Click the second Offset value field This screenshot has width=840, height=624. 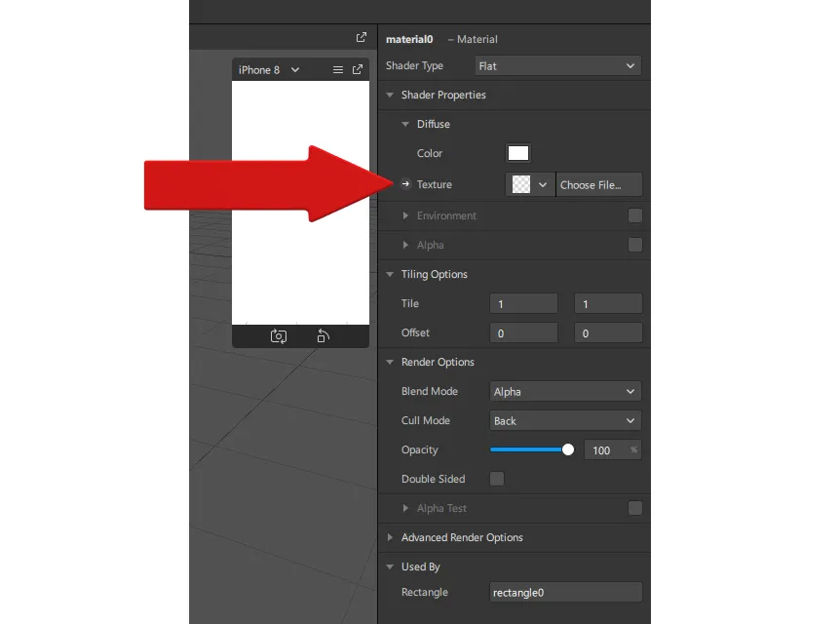[608, 332]
